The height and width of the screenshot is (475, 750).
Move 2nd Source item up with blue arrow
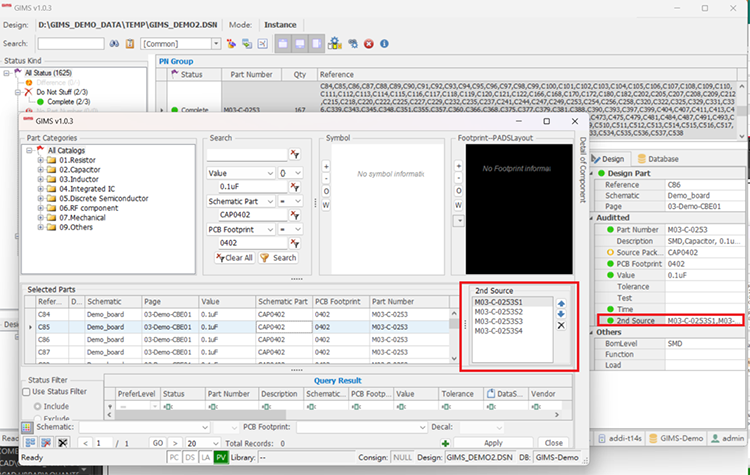pos(561,303)
